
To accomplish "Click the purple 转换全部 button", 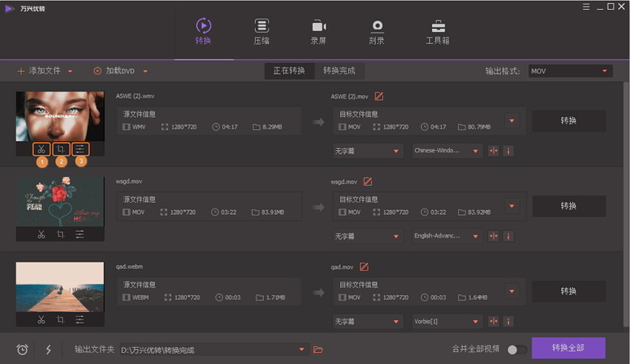I will [568, 348].
